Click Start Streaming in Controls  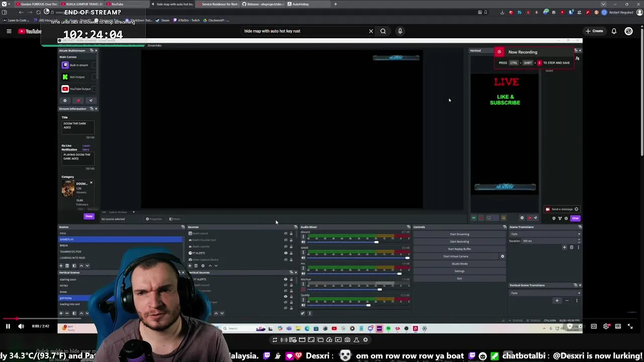tap(459, 234)
